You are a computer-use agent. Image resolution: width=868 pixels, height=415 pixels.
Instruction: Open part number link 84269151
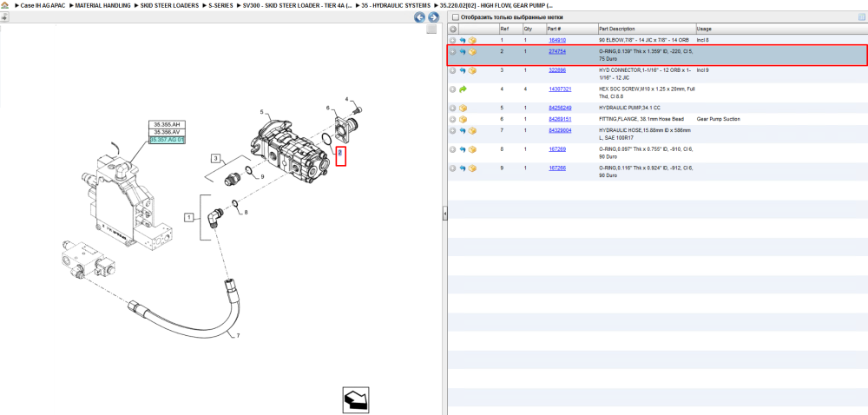coord(560,119)
